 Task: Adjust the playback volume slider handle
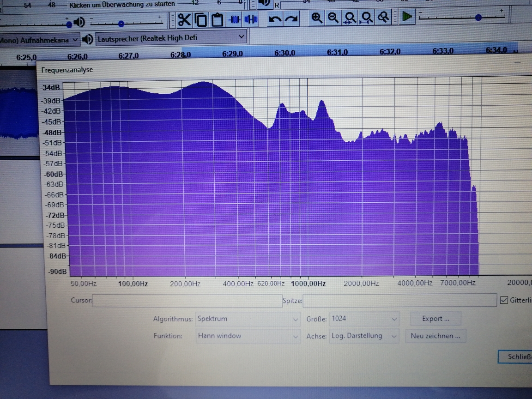point(121,24)
